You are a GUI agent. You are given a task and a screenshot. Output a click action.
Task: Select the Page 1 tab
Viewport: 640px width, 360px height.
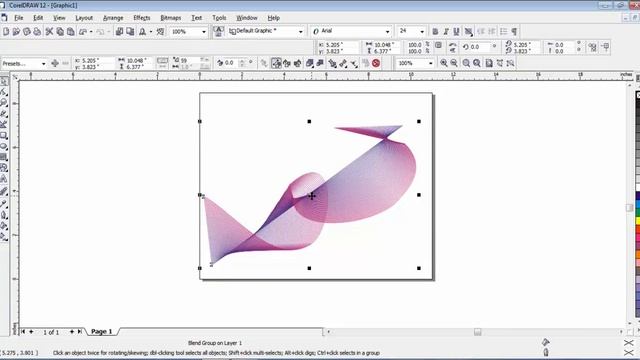click(101, 331)
